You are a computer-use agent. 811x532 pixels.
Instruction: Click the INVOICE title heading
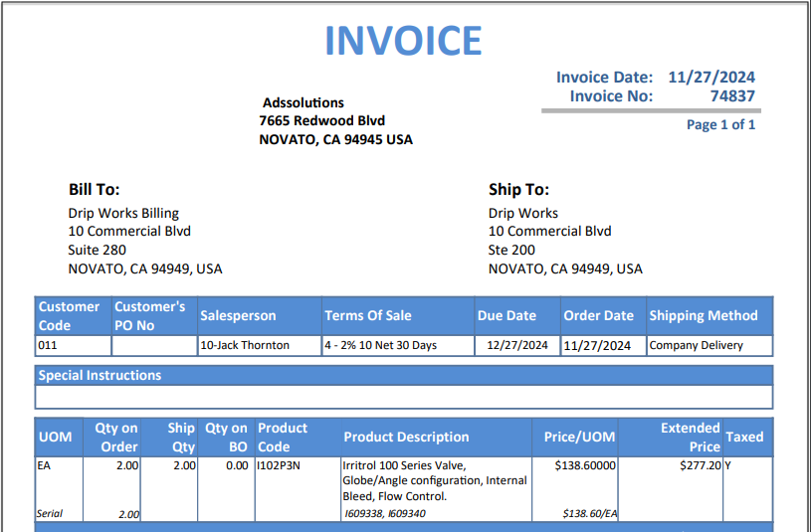click(403, 41)
